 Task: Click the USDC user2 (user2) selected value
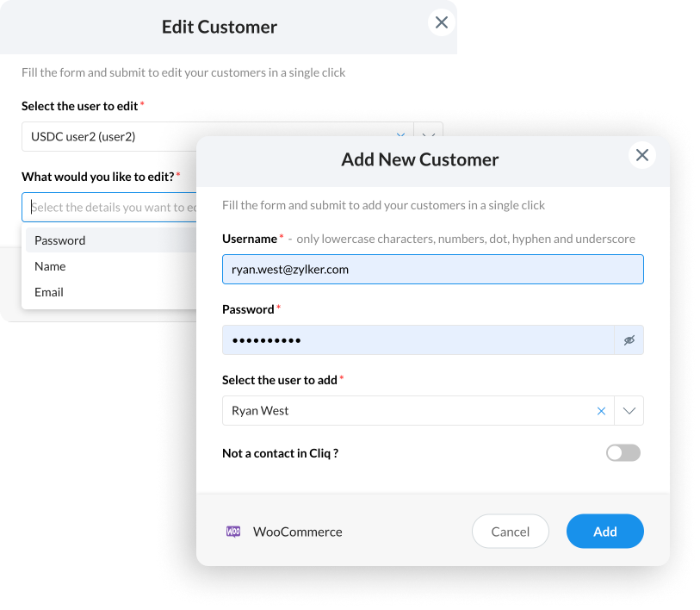tap(84, 136)
